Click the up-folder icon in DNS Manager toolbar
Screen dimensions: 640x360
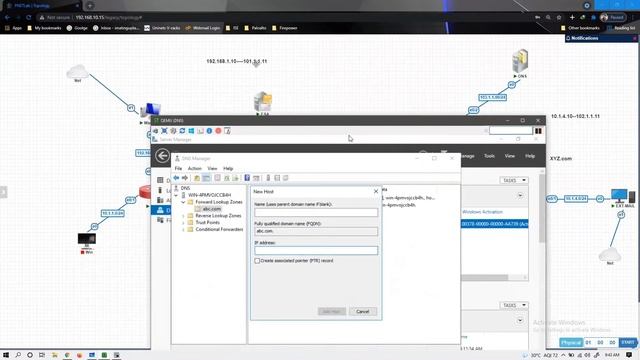pos(197,178)
